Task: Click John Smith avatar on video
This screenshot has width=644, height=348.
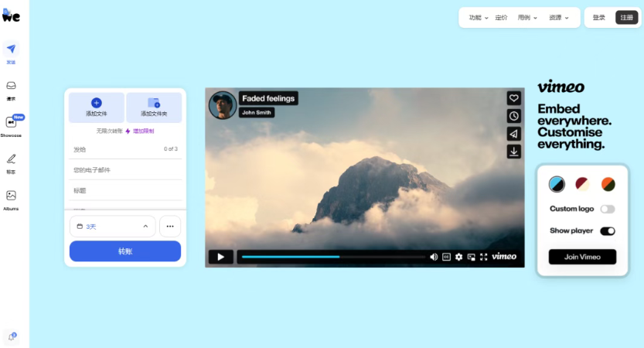Action: click(223, 105)
